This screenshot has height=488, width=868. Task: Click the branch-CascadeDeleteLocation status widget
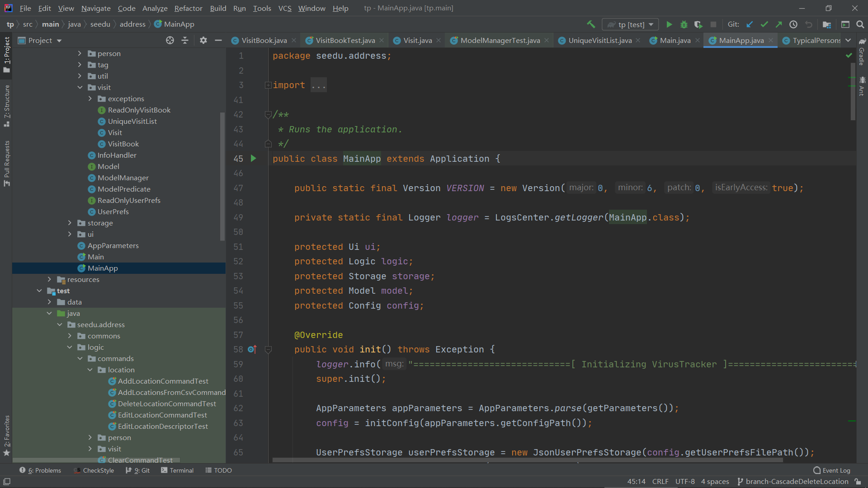coord(793,482)
